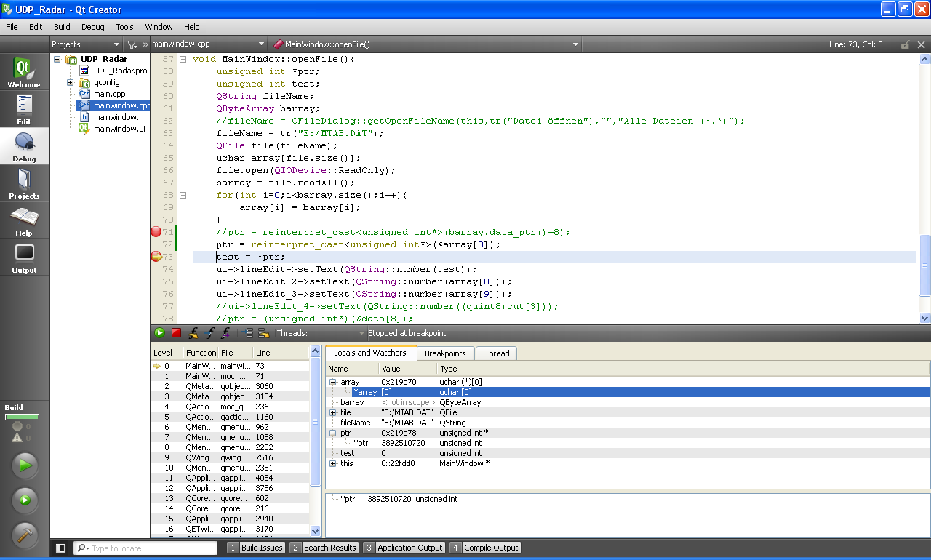Switch to the Breakpoints tab
931x560 pixels.
[445, 353]
